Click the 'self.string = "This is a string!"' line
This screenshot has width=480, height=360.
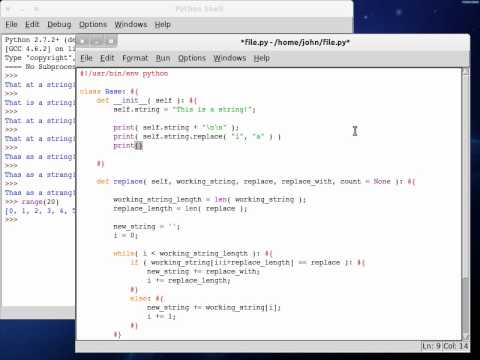184,109
